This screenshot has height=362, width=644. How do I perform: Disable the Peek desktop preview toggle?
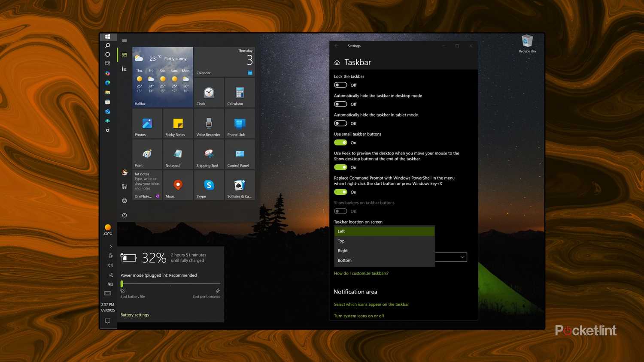point(340,167)
